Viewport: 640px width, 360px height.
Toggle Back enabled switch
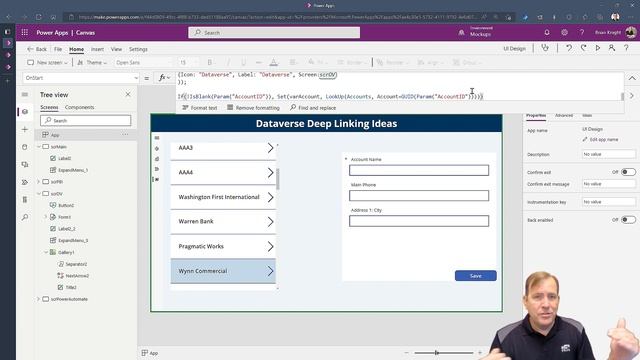[x=628, y=220]
